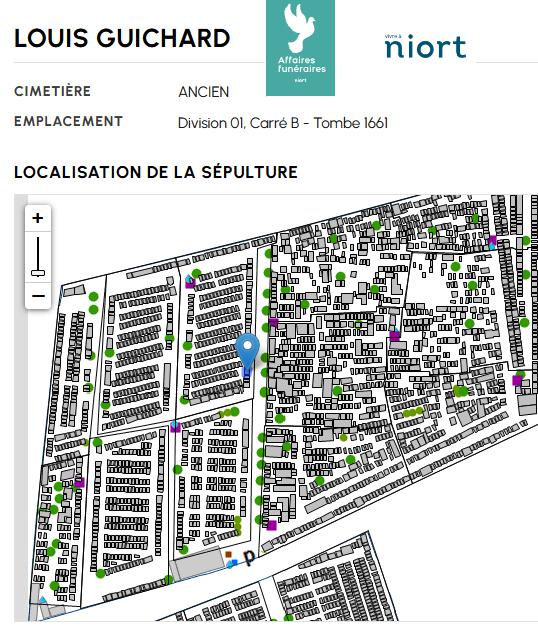Click the large grey building near entrance
The image size is (538, 629).
(196, 563)
